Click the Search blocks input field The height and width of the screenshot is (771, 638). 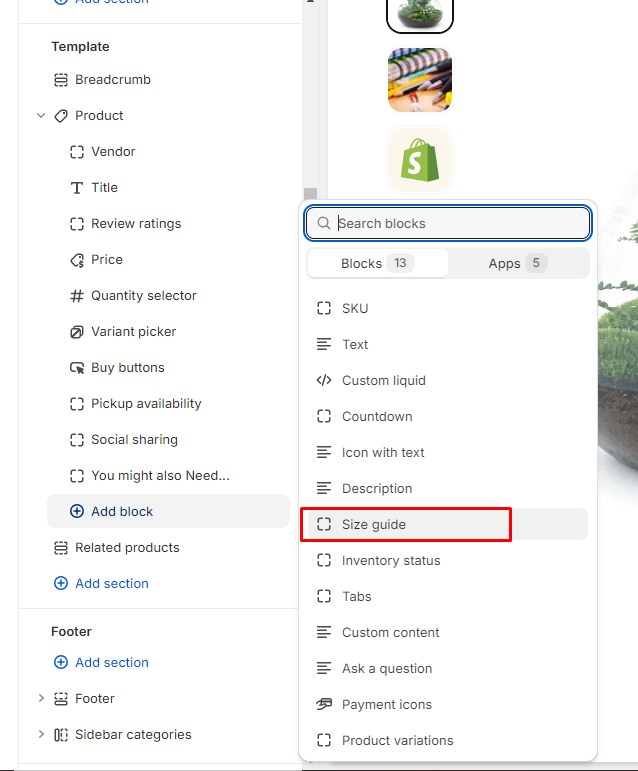(x=460, y=223)
